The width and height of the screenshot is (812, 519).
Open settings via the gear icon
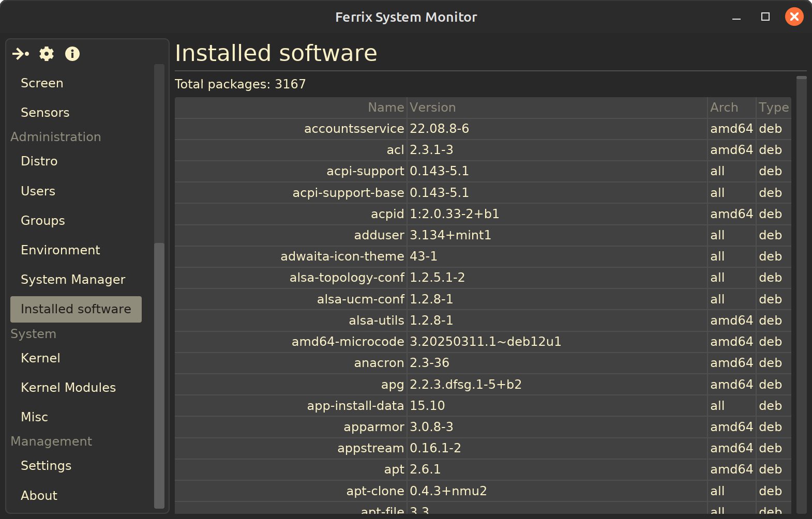pyautogui.click(x=47, y=54)
